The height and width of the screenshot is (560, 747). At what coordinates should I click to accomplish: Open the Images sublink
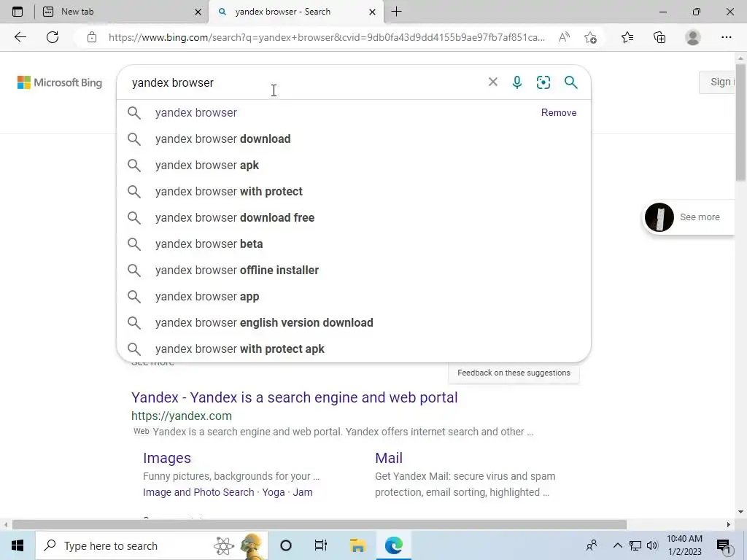tap(167, 458)
